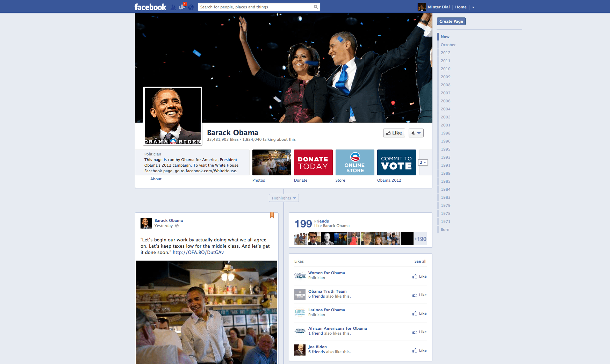Viewport: 610px width, 364px height.
Task: Click the Joe Biden page thumbnail
Action: click(x=300, y=350)
